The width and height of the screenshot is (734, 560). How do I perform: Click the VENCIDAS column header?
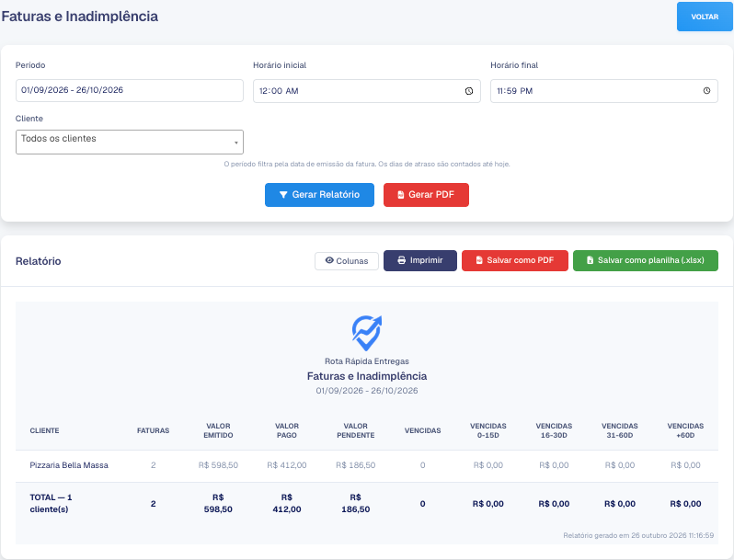point(423,431)
